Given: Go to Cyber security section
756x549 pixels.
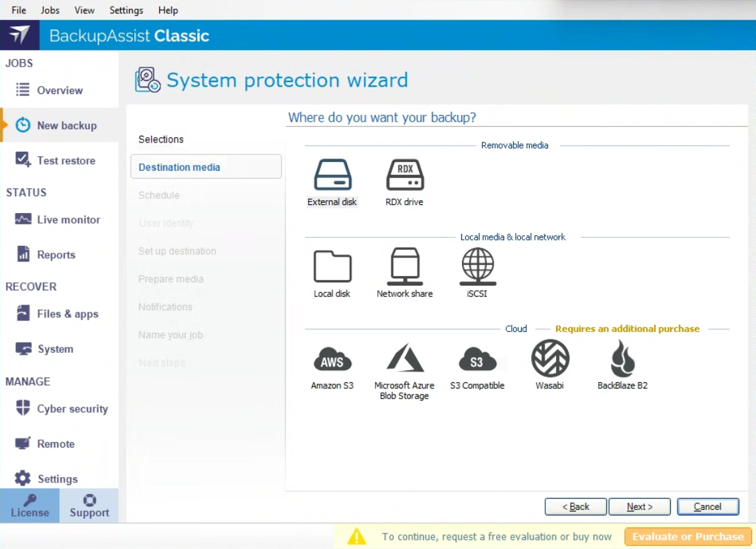Looking at the screenshot, I should pos(72,409).
